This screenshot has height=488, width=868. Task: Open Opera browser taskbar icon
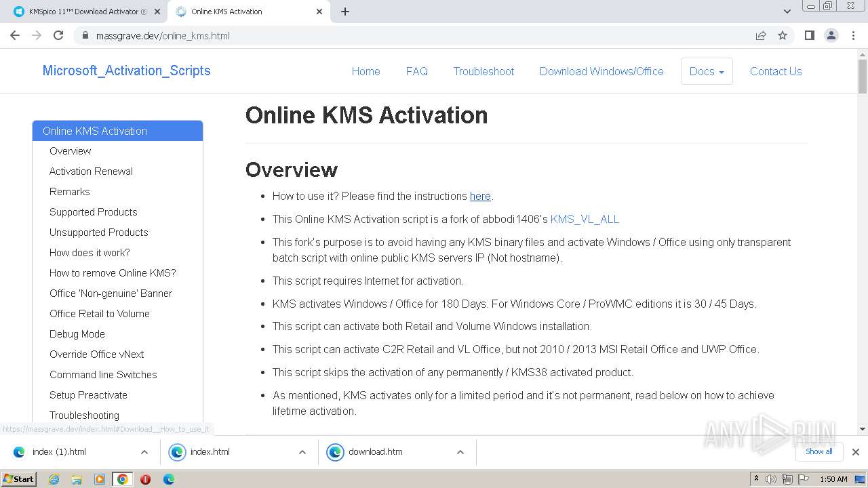(145, 479)
